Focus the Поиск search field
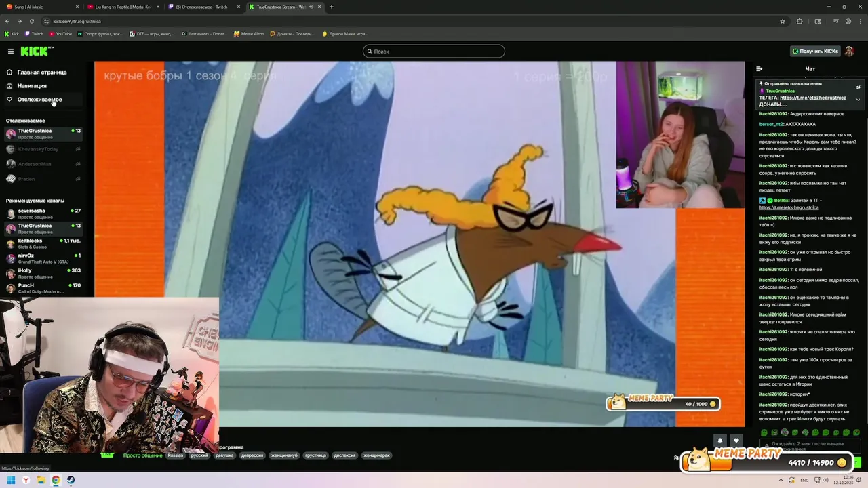868x488 pixels. pyautogui.click(x=434, y=51)
